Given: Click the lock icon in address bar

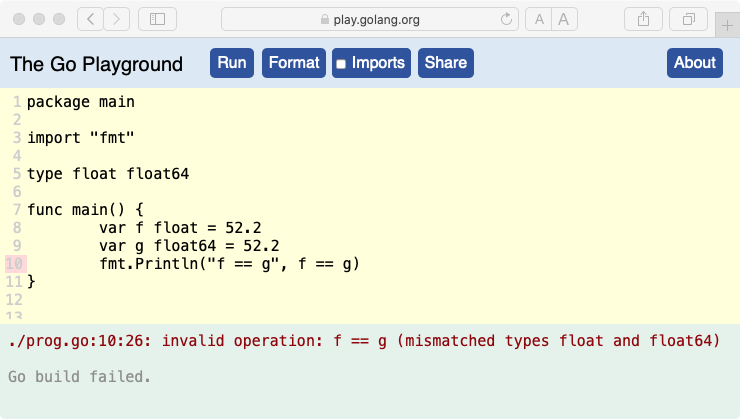Looking at the screenshot, I should pos(325,19).
